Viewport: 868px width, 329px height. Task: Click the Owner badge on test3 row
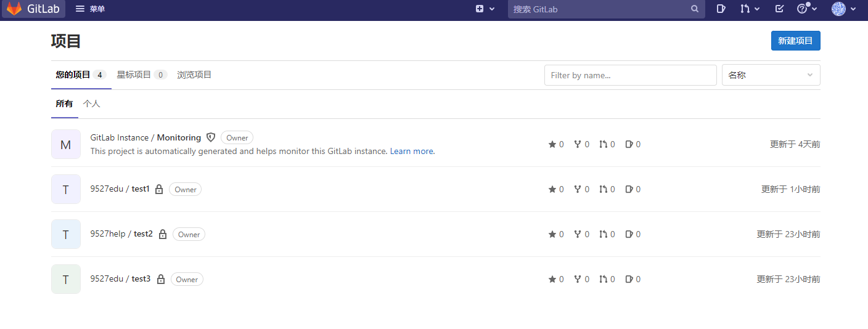187,280
